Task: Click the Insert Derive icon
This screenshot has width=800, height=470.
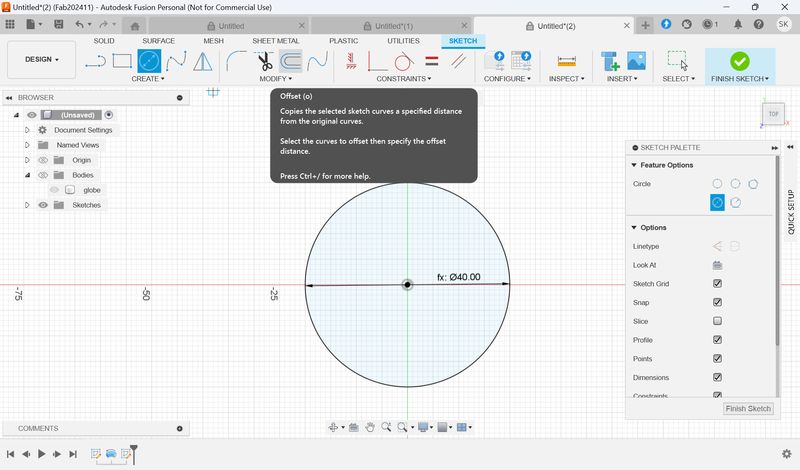Action: [610, 61]
